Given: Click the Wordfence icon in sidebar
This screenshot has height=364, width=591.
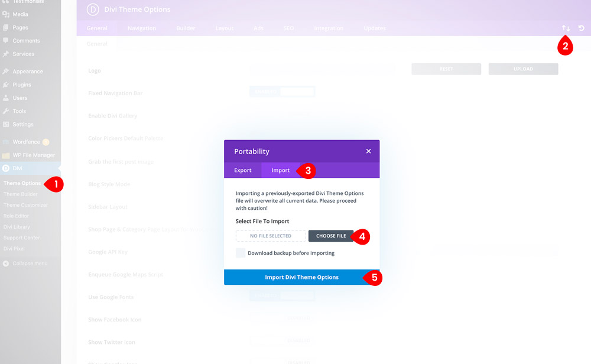Looking at the screenshot, I should tap(6, 142).
